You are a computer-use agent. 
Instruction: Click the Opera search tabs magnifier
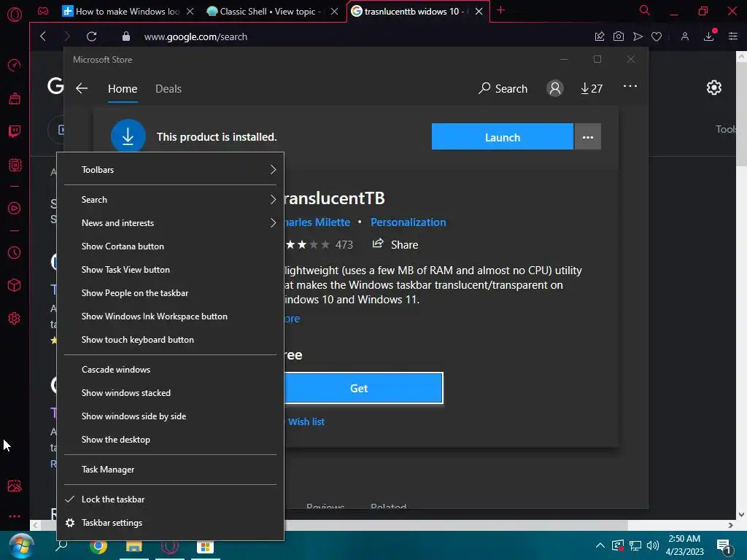pos(645,10)
